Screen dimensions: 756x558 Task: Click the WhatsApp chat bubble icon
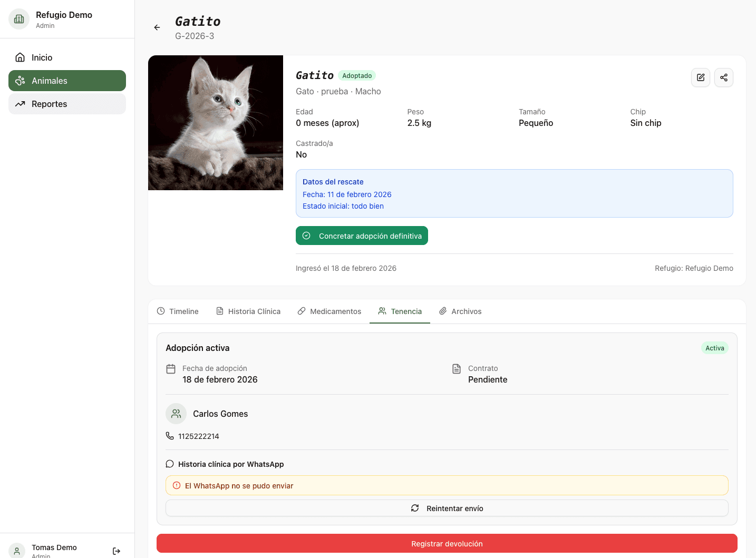point(169,464)
